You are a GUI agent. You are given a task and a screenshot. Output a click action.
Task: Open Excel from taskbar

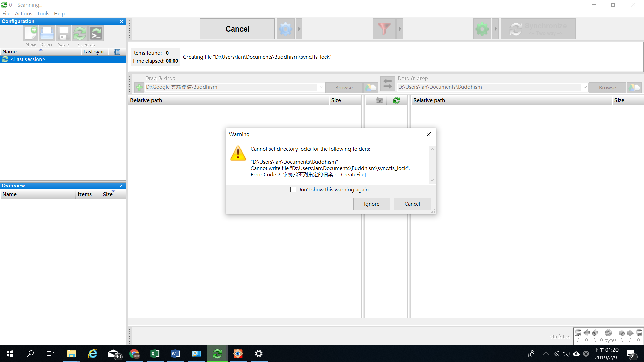tap(155, 354)
